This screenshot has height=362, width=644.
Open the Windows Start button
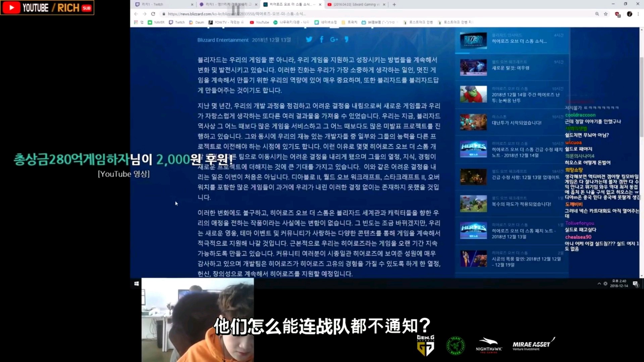136,284
